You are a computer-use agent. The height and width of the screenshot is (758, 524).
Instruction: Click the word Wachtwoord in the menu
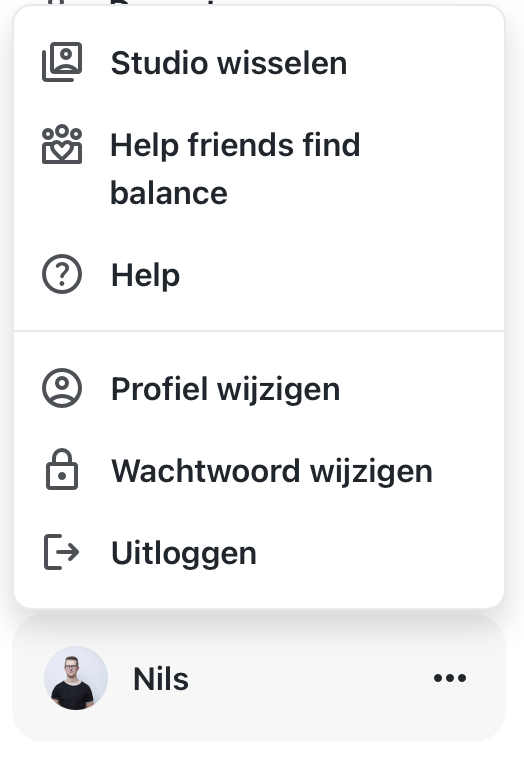click(205, 470)
